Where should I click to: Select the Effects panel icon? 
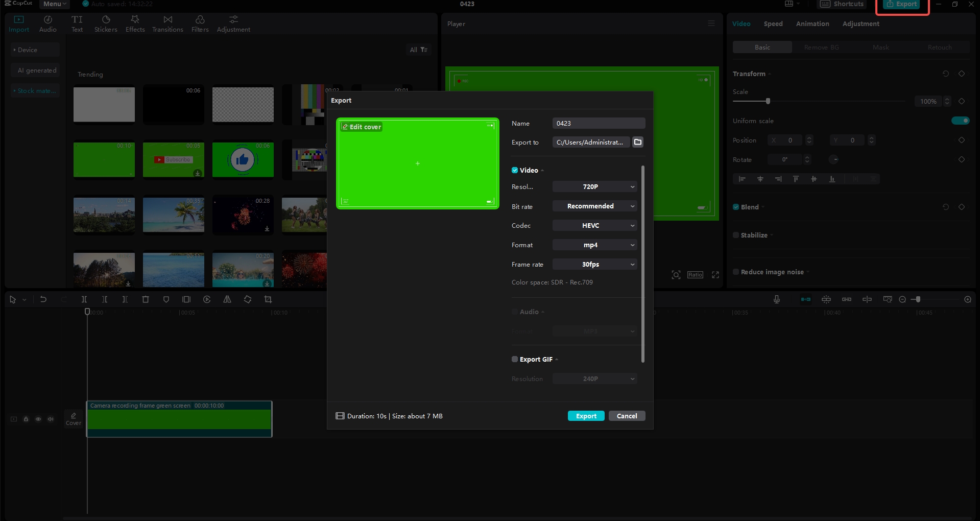135,23
